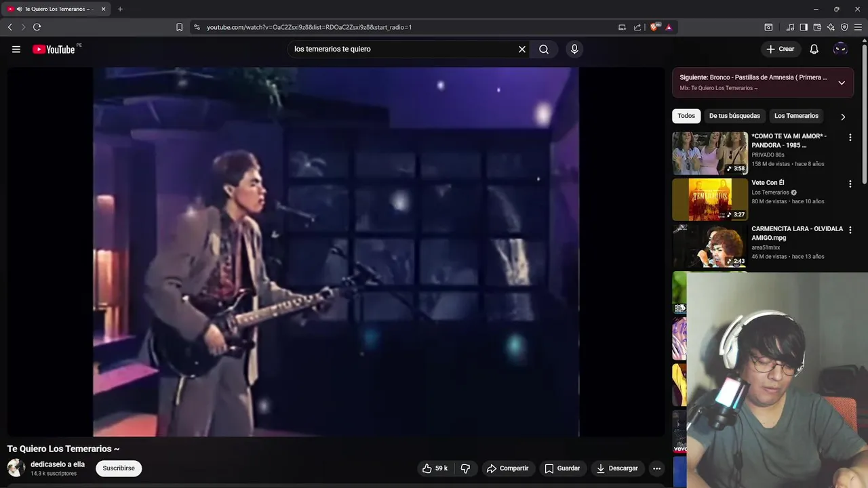Open options for Carmencita Lara suggestion

click(x=850, y=230)
